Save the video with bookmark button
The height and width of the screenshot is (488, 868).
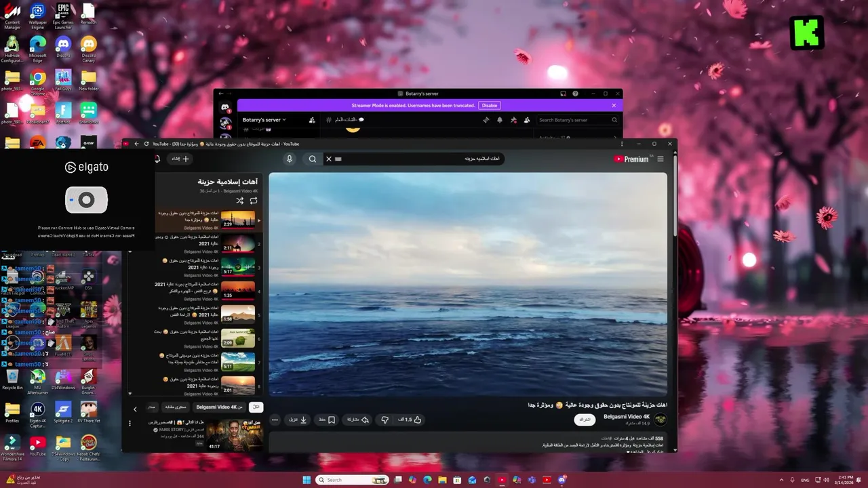pyautogui.click(x=328, y=420)
